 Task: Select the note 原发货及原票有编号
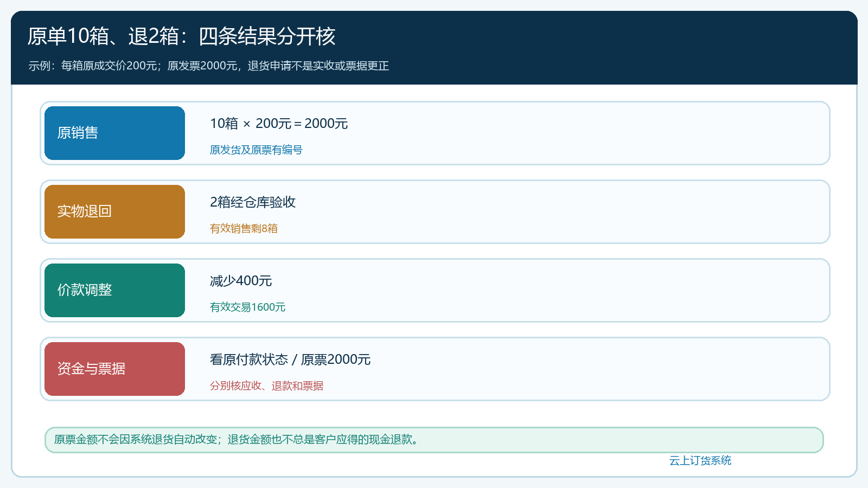point(256,150)
